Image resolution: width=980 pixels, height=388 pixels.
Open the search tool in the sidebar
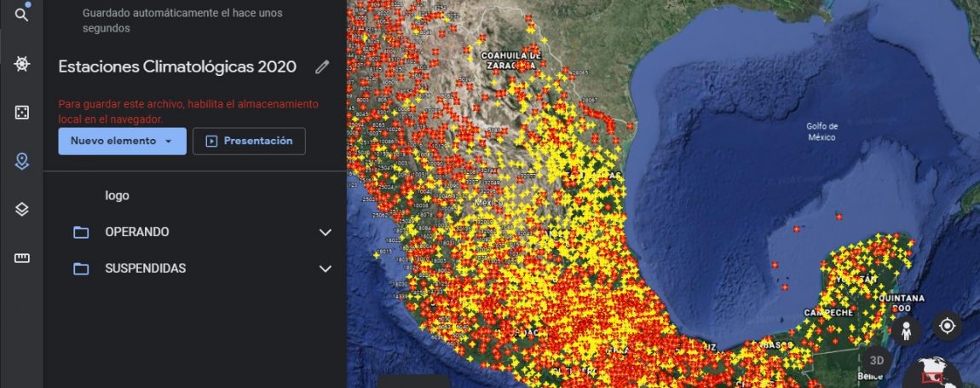pyautogui.click(x=21, y=15)
